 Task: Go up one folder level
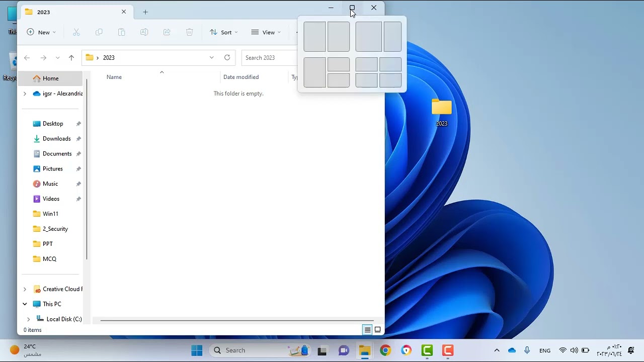tap(71, 58)
